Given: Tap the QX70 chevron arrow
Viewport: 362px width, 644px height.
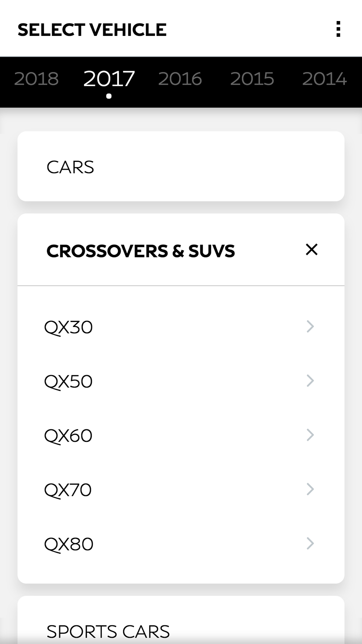Looking at the screenshot, I should pyautogui.click(x=310, y=489).
